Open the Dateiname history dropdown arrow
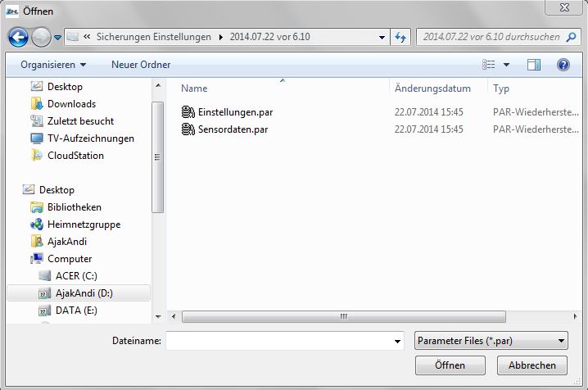Image resolution: width=588 pixels, height=390 pixels. click(398, 341)
